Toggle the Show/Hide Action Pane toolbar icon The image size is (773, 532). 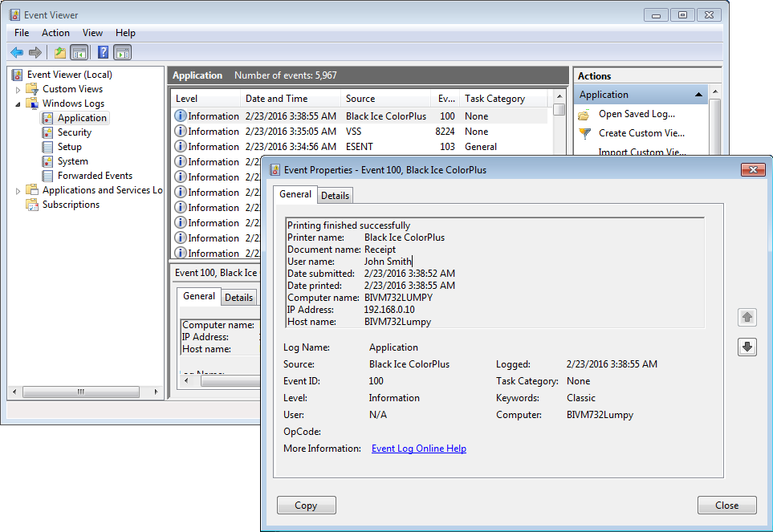[123, 53]
